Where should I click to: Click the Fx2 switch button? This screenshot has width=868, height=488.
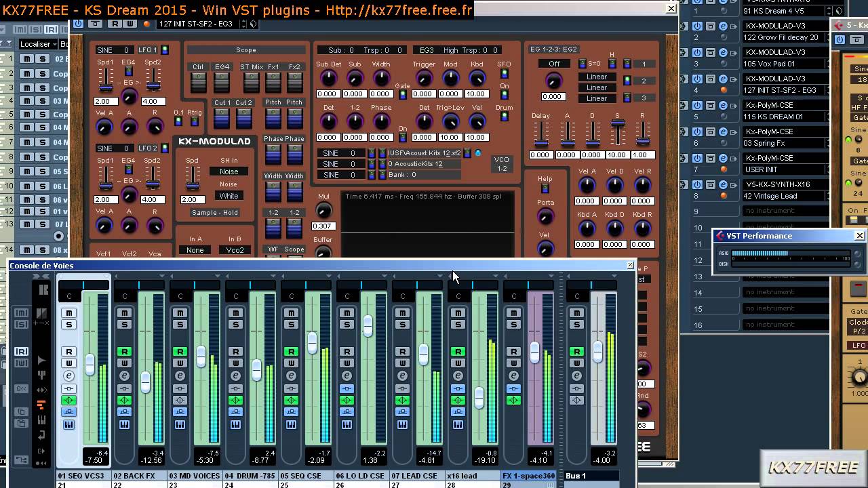point(294,82)
